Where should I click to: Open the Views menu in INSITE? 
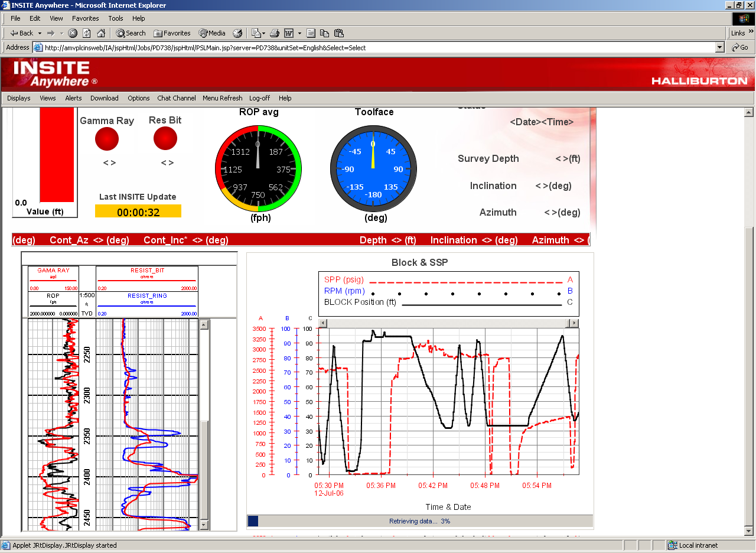pos(48,98)
